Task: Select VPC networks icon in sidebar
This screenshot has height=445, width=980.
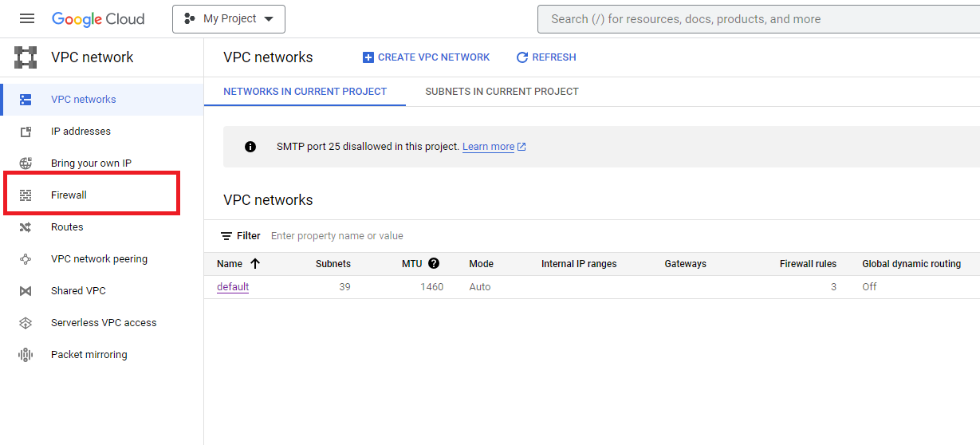Action: (x=26, y=100)
